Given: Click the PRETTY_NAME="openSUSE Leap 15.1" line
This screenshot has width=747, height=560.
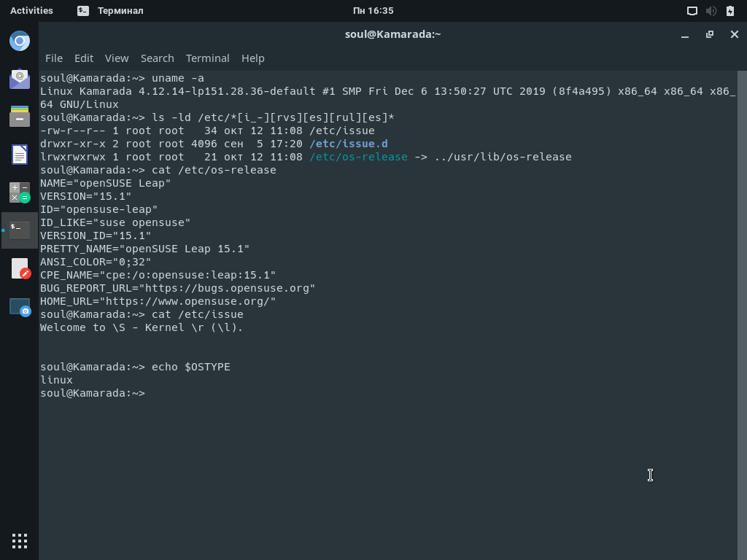Looking at the screenshot, I should [x=145, y=249].
